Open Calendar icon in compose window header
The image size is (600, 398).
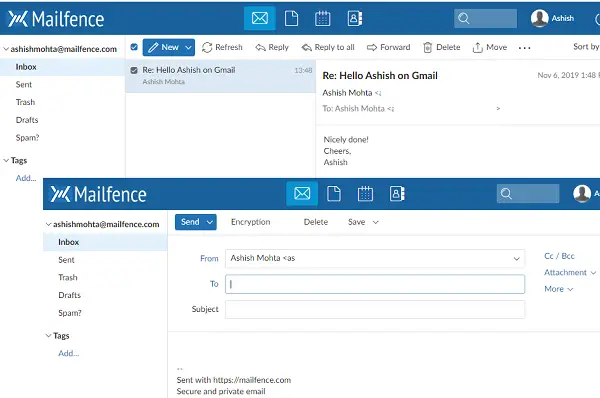365,193
